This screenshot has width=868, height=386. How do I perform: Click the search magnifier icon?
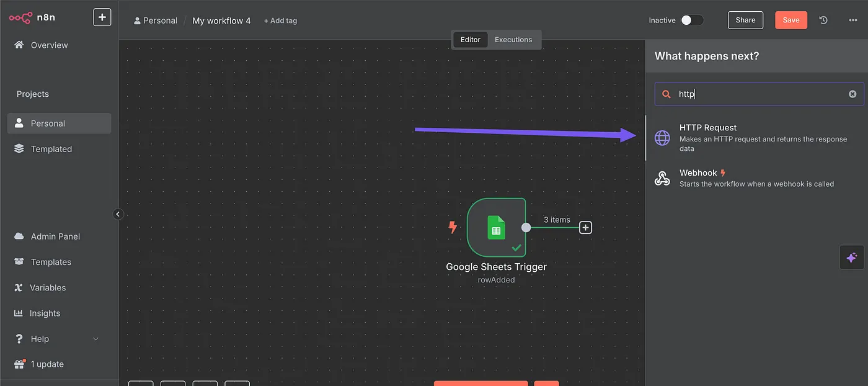click(x=666, y=94)
